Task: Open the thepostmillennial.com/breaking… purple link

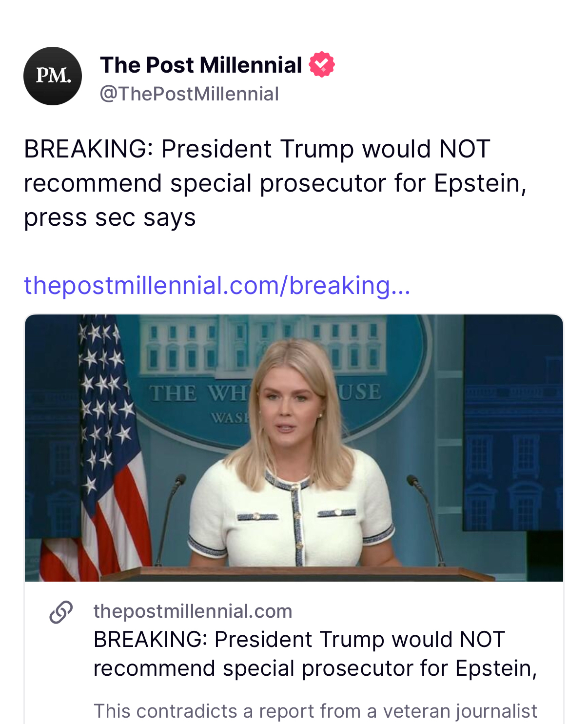Action: click(217, 285)
